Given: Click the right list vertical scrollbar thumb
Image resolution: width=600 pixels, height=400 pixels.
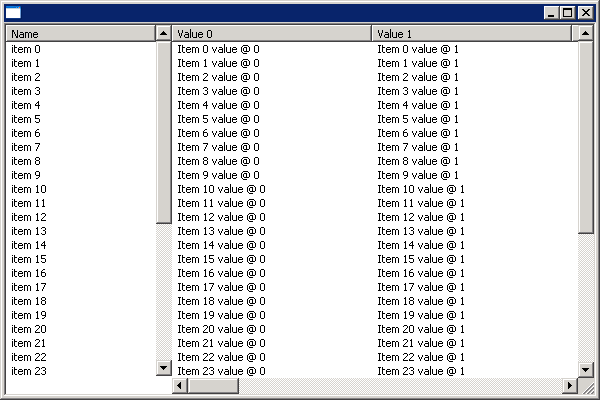Looking at the screenshot, I should (x=585, y=137).
